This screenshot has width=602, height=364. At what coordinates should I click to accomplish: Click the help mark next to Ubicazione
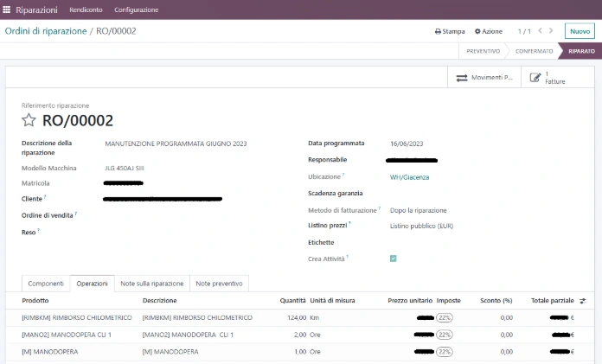(x=343, y=175)
